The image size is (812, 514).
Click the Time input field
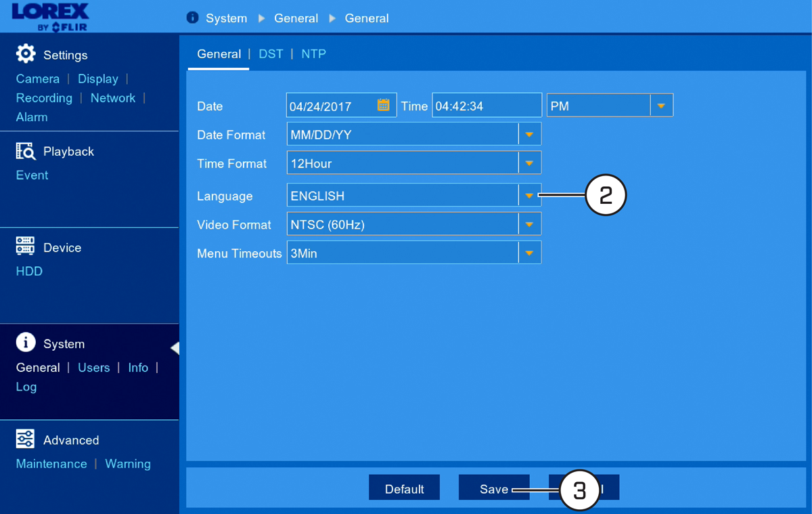tap(487, 106)
